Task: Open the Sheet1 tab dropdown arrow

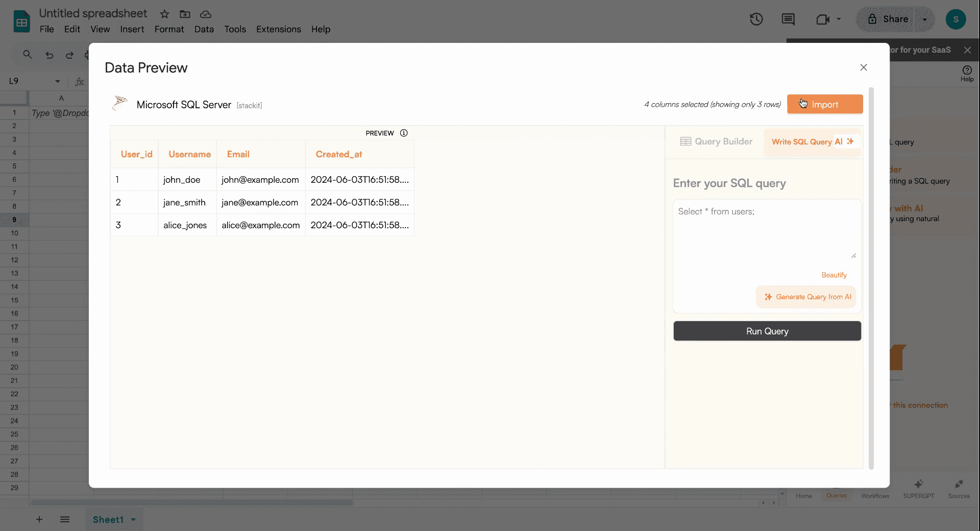Action: coord(133,520)
